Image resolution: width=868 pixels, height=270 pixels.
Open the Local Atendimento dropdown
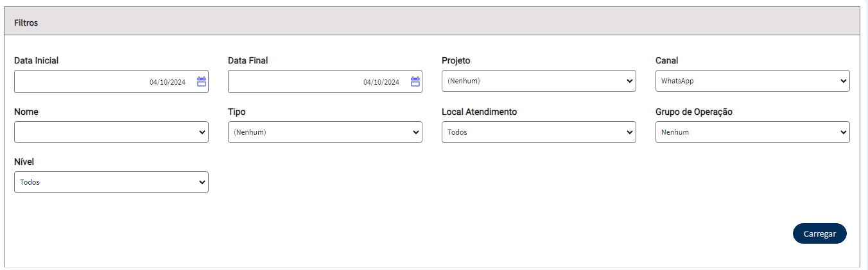click(539, 132)
